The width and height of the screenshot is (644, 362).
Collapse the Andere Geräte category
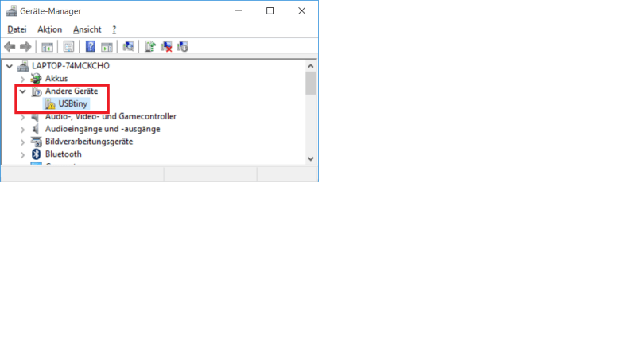[23, 91]
